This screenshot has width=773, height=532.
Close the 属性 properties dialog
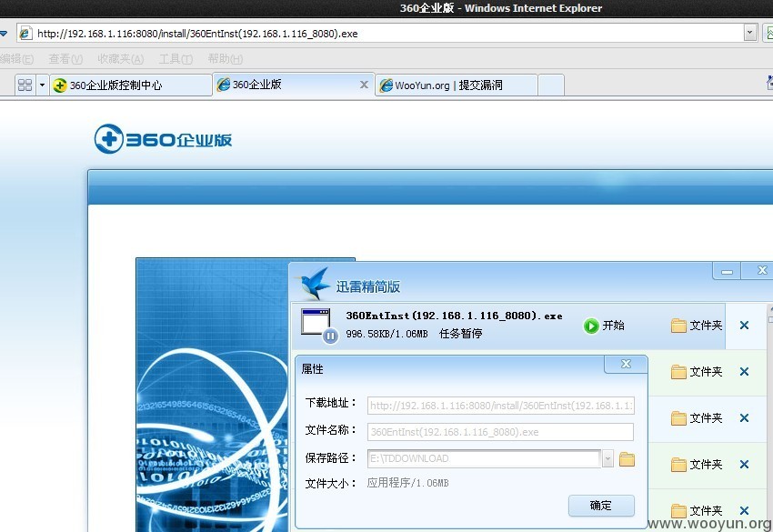(626, 364)
